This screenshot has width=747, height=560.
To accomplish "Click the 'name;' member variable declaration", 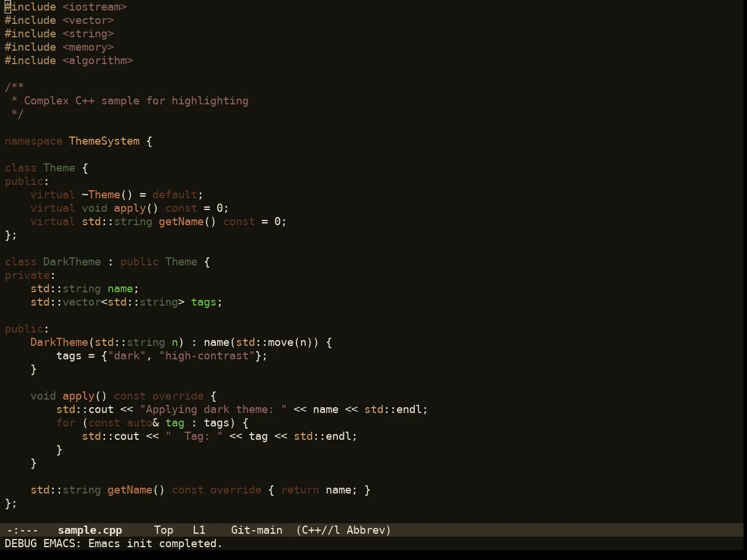I will pyautogui.click(x=124, y=289).
